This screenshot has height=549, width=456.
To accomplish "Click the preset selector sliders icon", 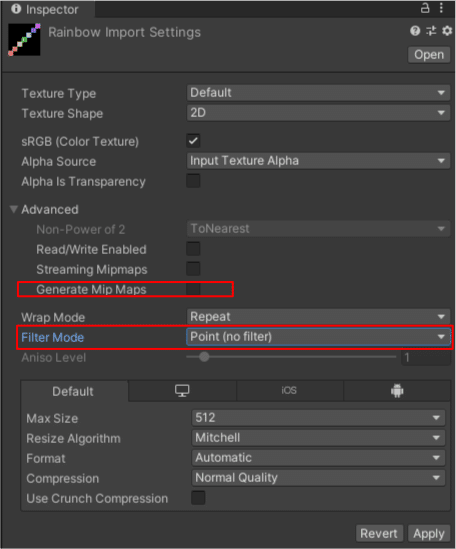I will 431,31.
